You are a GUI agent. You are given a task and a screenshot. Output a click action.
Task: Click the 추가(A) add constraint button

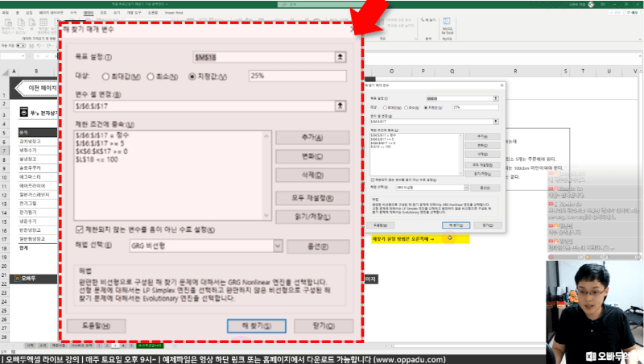[x=312, y=137]
